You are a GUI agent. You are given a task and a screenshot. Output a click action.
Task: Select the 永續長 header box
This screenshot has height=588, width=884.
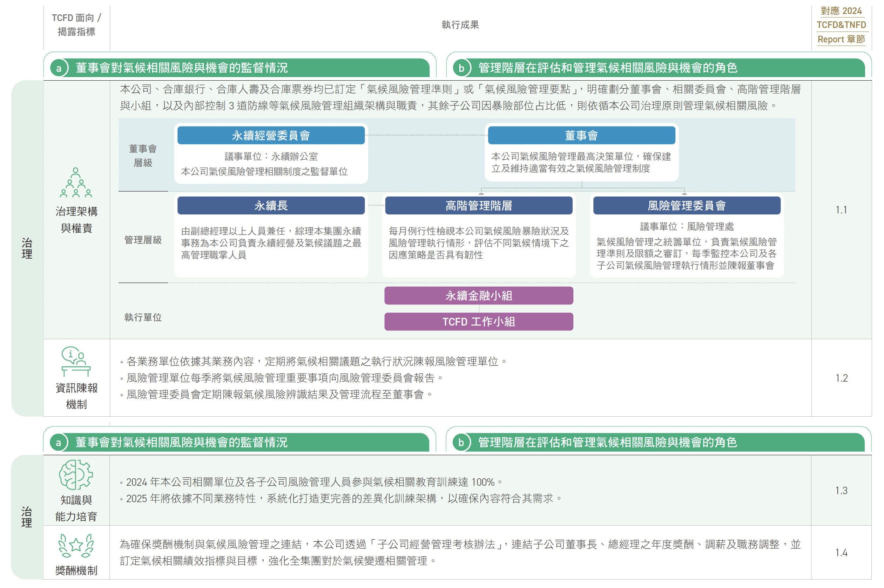pos(271,205)
